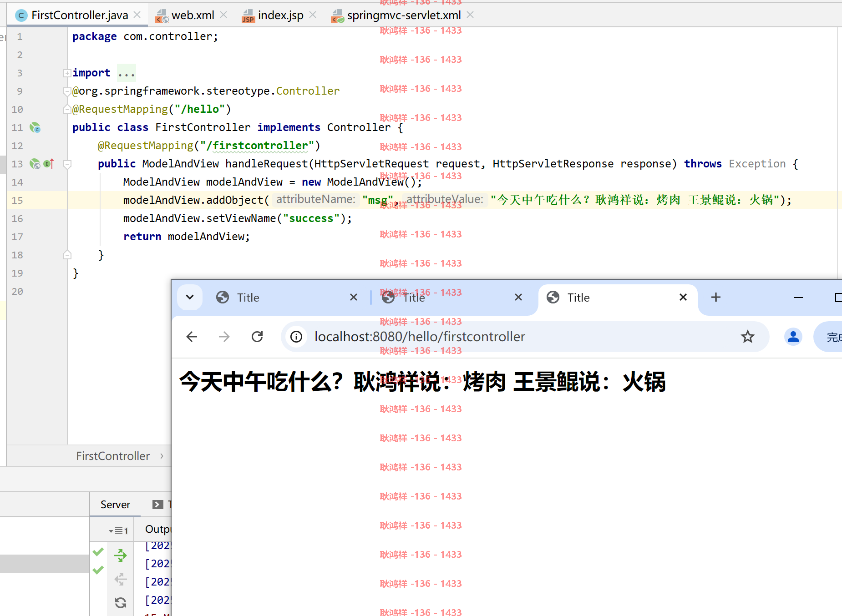
Task: Click line number 15 in the gutter
Action: [x=17, y=200]
